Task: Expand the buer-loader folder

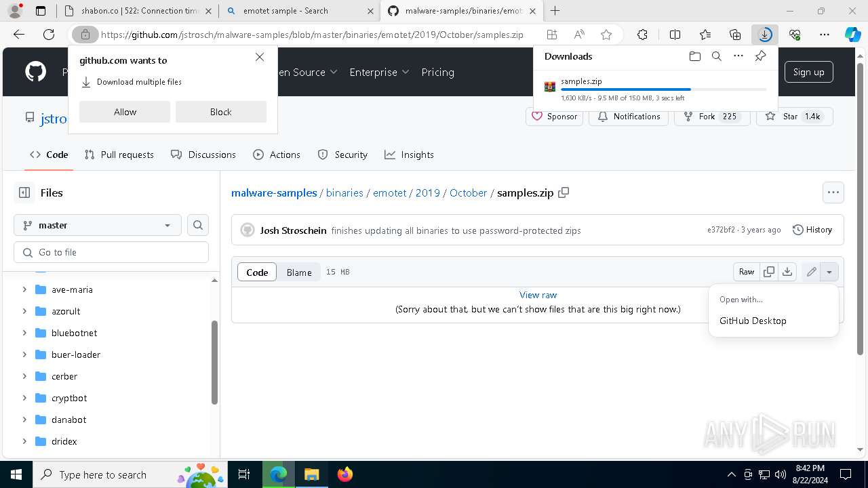Action: (x=24, y=354)
